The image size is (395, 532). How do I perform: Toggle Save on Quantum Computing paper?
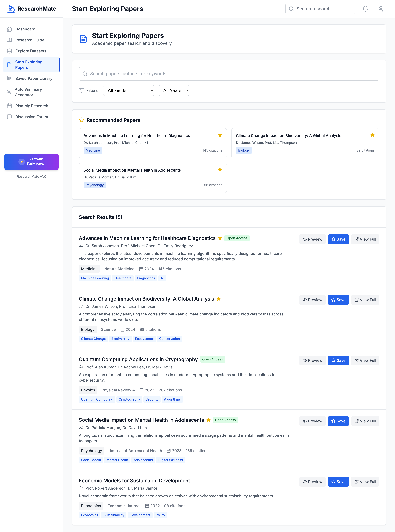point(338,360)
